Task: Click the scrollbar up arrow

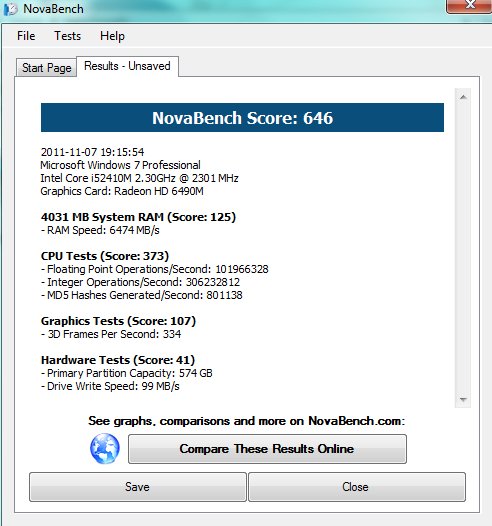Action: point(463,97)
